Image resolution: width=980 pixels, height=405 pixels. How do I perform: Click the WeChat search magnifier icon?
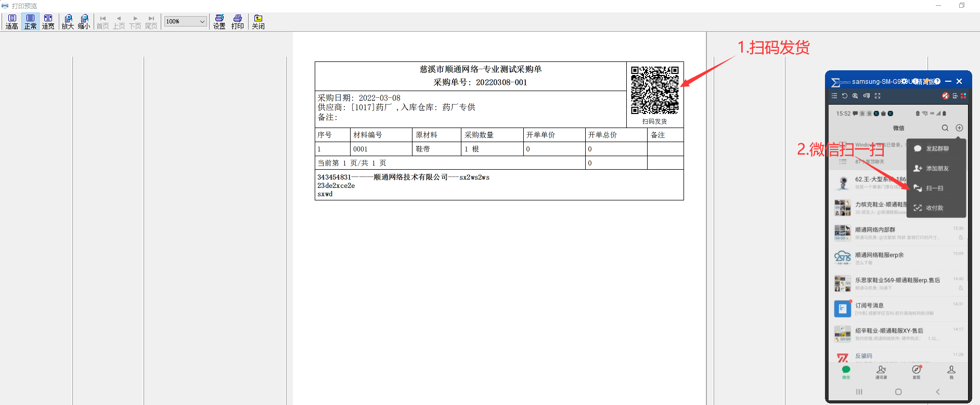coord(945,128)
